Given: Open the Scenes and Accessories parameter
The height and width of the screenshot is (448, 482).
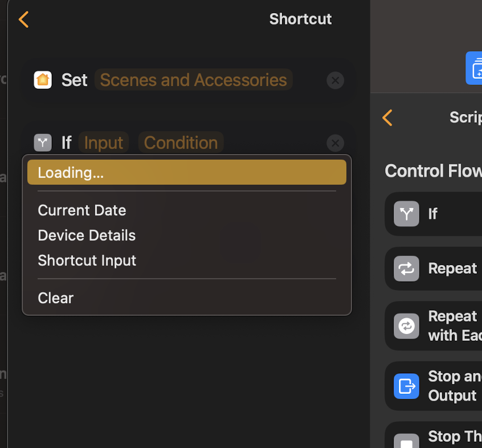Looking at the screenshot, I should (193, 80).
